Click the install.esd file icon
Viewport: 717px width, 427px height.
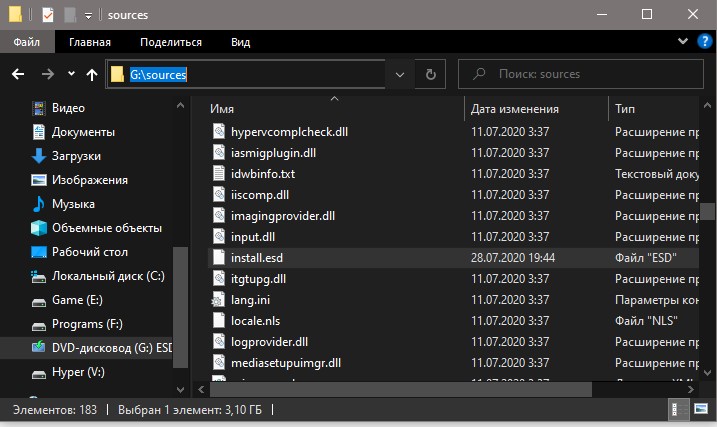point(219,258)
